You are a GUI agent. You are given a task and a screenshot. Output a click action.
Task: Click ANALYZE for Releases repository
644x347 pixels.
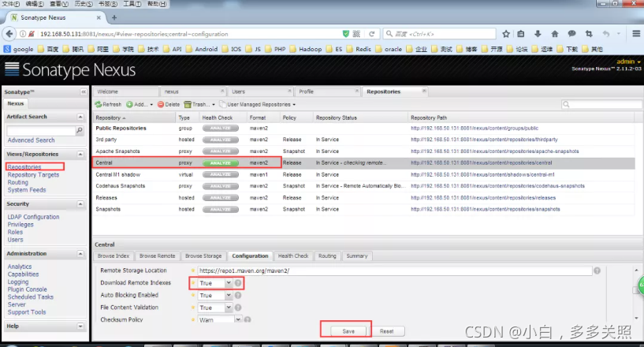(221, 198)
